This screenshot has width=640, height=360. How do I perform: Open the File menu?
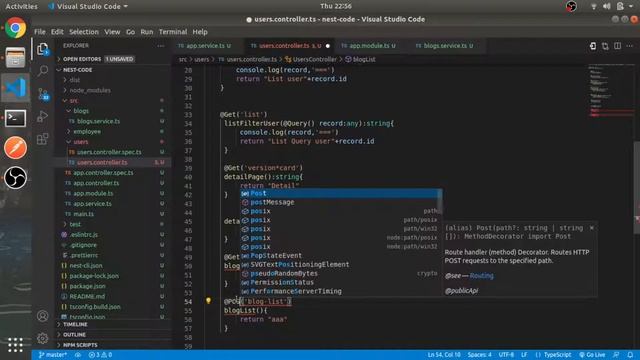(x=40, y=32)
